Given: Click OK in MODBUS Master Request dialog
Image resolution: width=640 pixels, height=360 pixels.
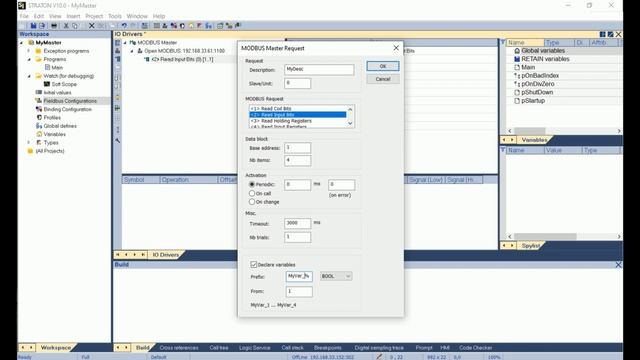Looking at the screenshot, I should point(382,66).
